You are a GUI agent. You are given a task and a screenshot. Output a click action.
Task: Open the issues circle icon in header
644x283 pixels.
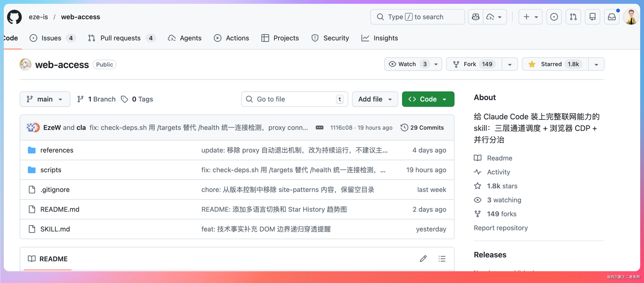[x=554, y=17]
